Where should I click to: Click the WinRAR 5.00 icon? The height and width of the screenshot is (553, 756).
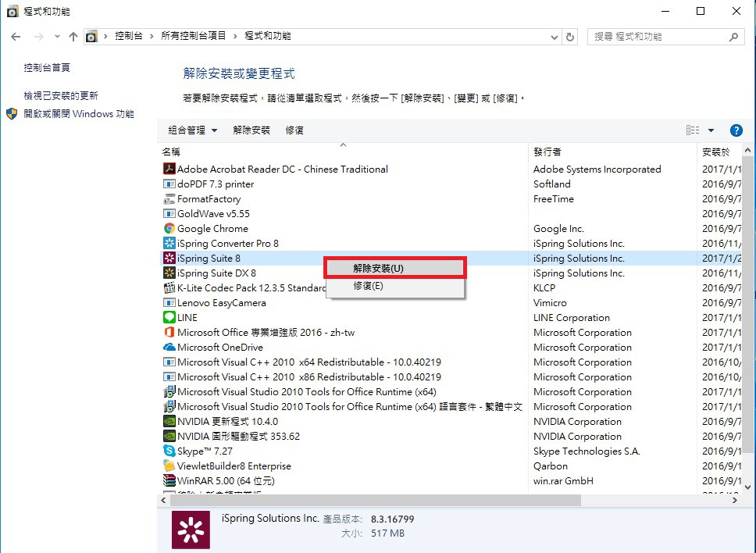coord(169,480)
